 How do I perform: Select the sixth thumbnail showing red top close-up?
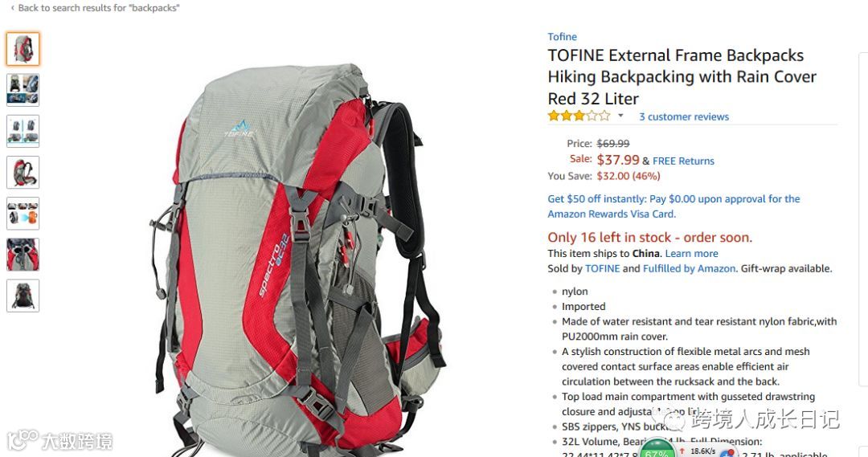tap(23, 255)
